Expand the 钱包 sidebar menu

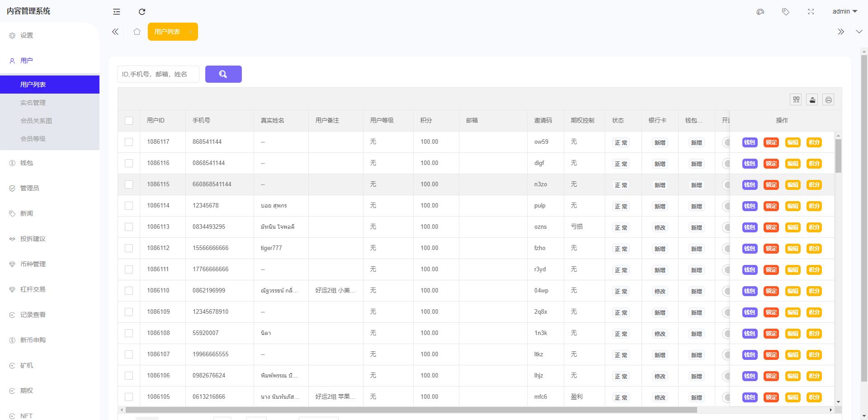[x=27, y=163]
